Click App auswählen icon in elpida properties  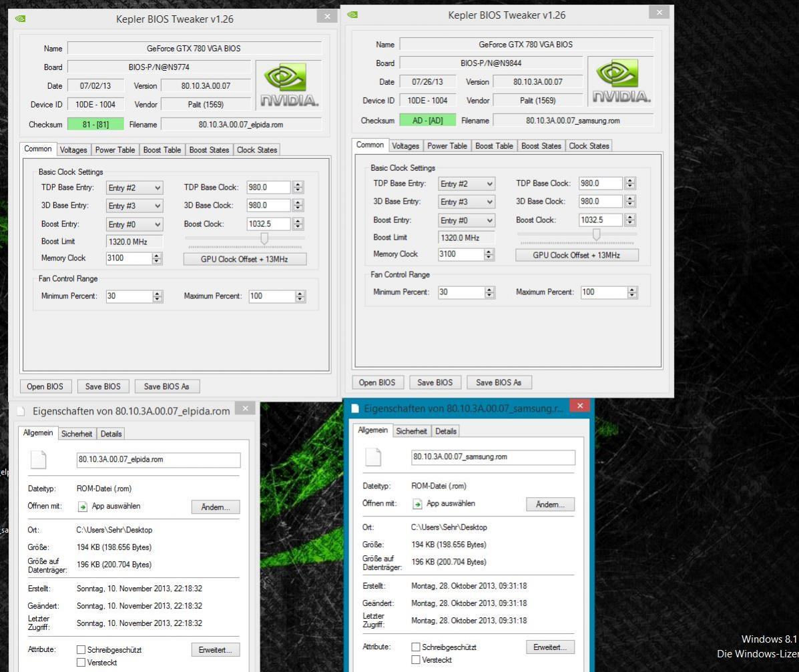click(83, 507)
